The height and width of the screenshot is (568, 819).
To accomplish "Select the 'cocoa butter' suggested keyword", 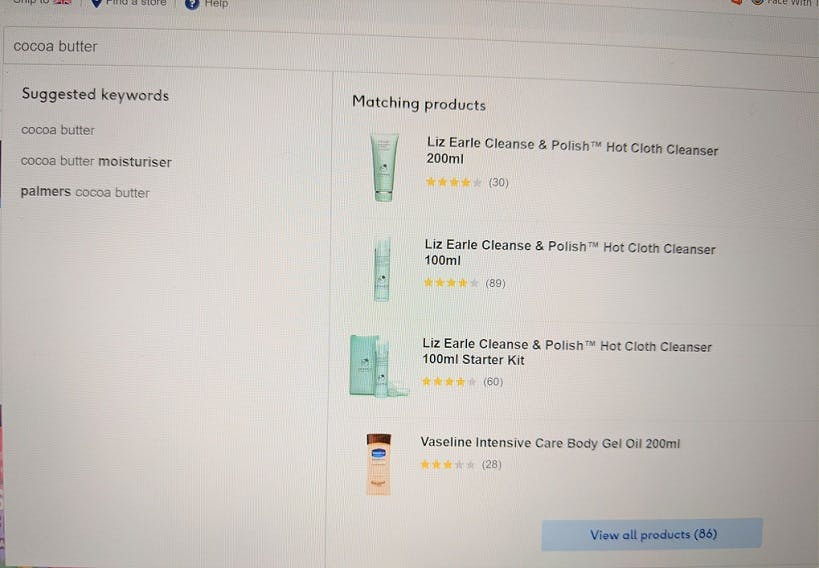I will 58,130.
